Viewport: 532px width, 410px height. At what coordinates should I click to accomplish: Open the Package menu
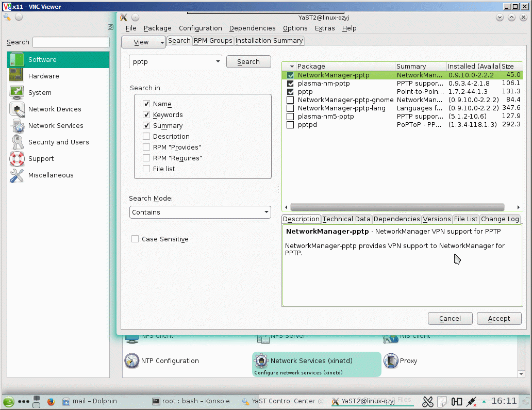click(x=157, y=28)
